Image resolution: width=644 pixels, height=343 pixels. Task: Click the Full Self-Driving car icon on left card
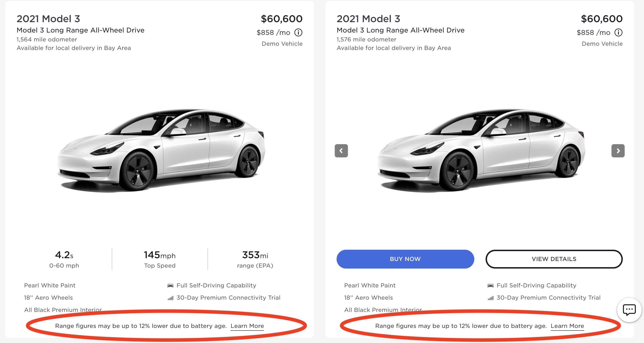point(171,286)
